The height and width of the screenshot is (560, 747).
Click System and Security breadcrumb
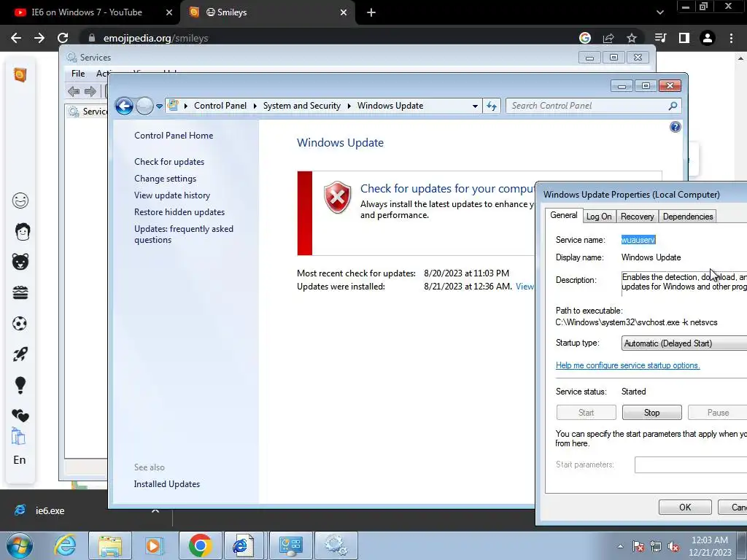click(301, 106)
